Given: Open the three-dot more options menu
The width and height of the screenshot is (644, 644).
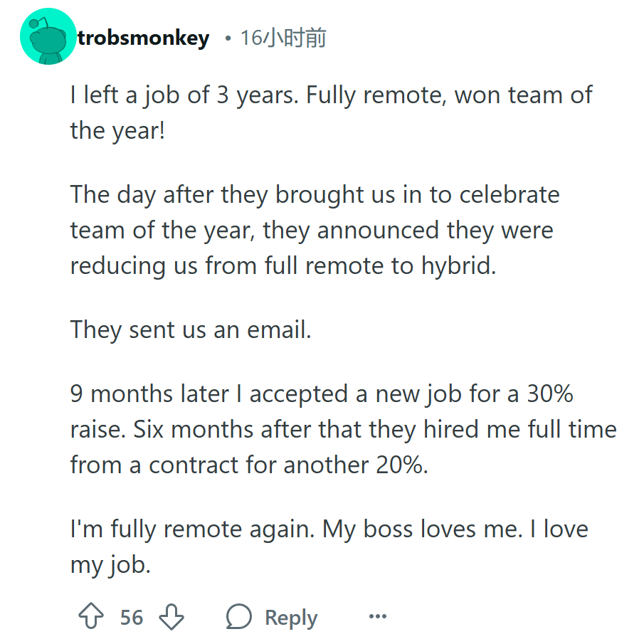Looking at the screenshot, I should (x=377, y=616).
